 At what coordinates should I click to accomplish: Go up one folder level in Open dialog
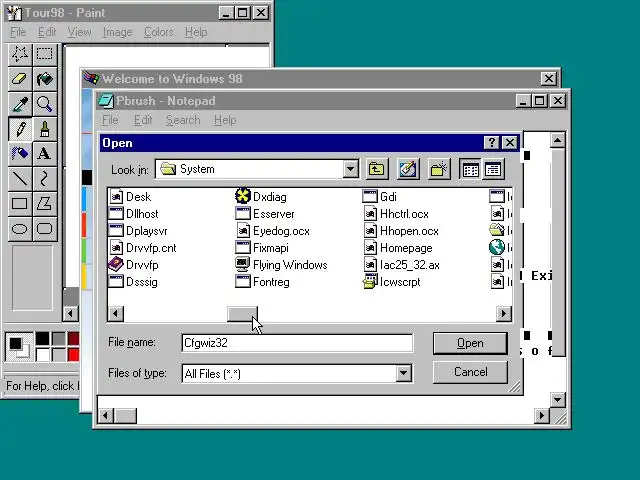point(376,169)
